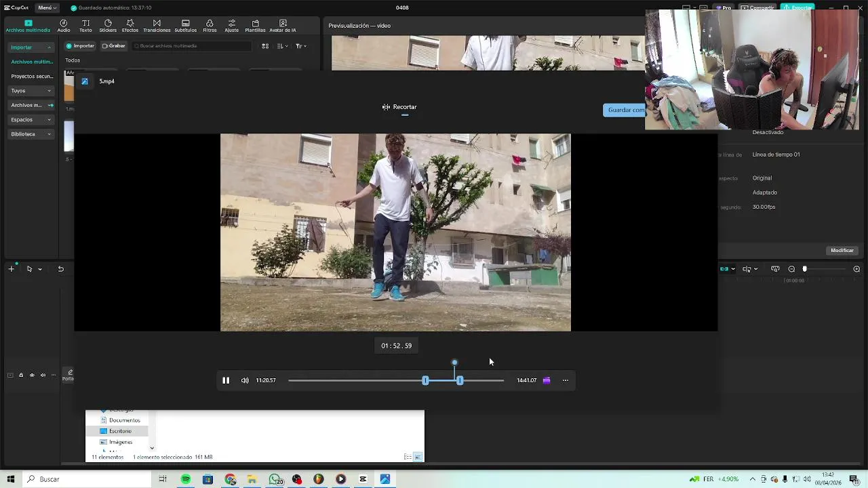The height and width of the screenshot is (488, 868).
Task: Select Imágenes in the Explorer tree
Action: tap(116, 442)
